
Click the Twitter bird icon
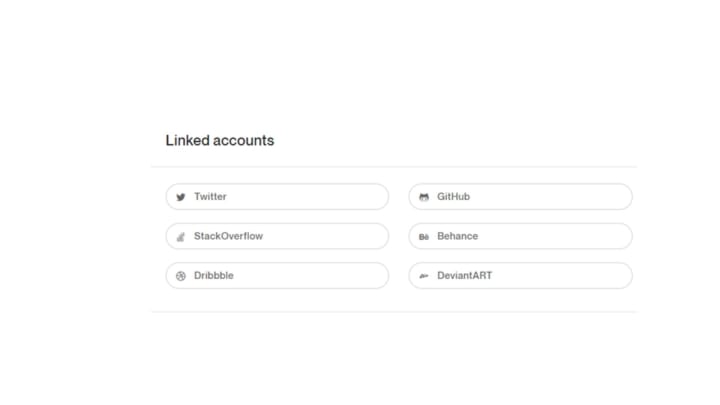pos(181,197)
